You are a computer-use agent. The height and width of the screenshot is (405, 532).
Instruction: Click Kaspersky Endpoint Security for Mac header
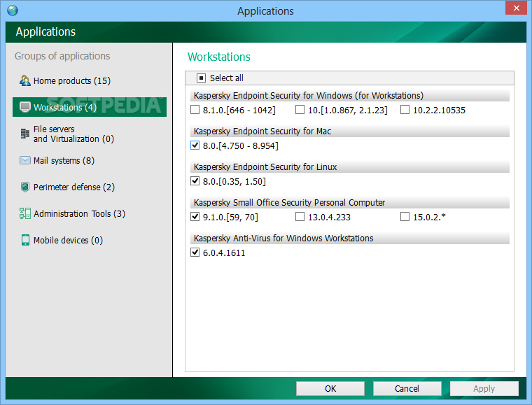pos(350,132)
